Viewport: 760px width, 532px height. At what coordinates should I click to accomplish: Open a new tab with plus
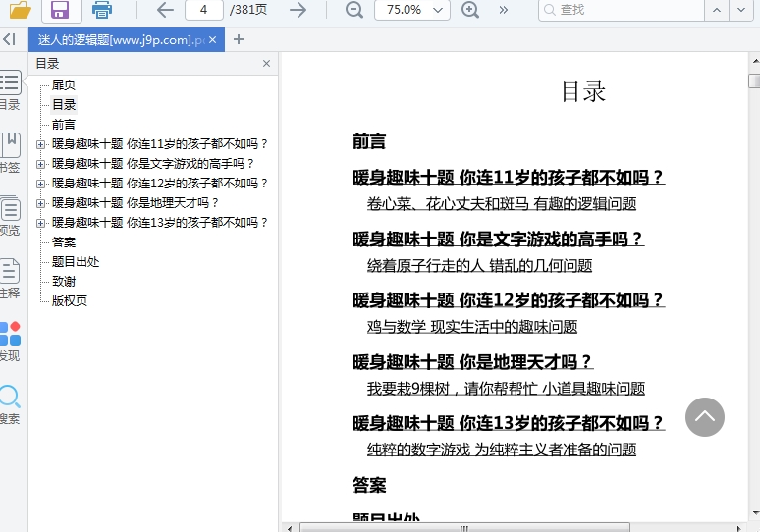coord(239,39)
